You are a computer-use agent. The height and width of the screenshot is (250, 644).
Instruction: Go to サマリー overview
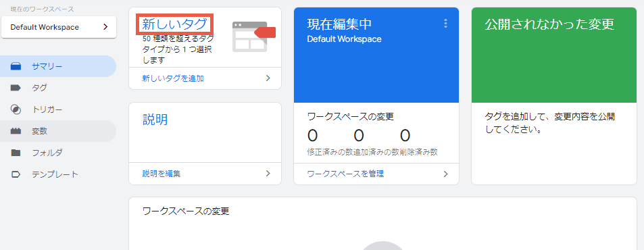pos(58,66)
